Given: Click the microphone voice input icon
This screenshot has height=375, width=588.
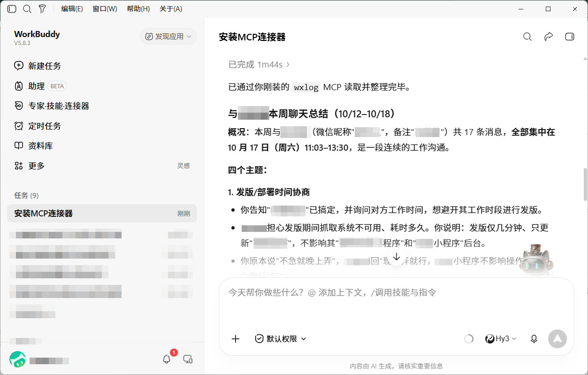Looking at the screenshot, I should click(x=534, y=339).
